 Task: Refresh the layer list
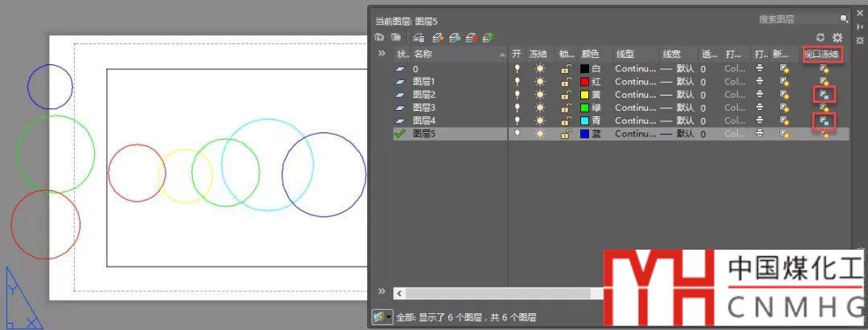[x=821, y=37]
